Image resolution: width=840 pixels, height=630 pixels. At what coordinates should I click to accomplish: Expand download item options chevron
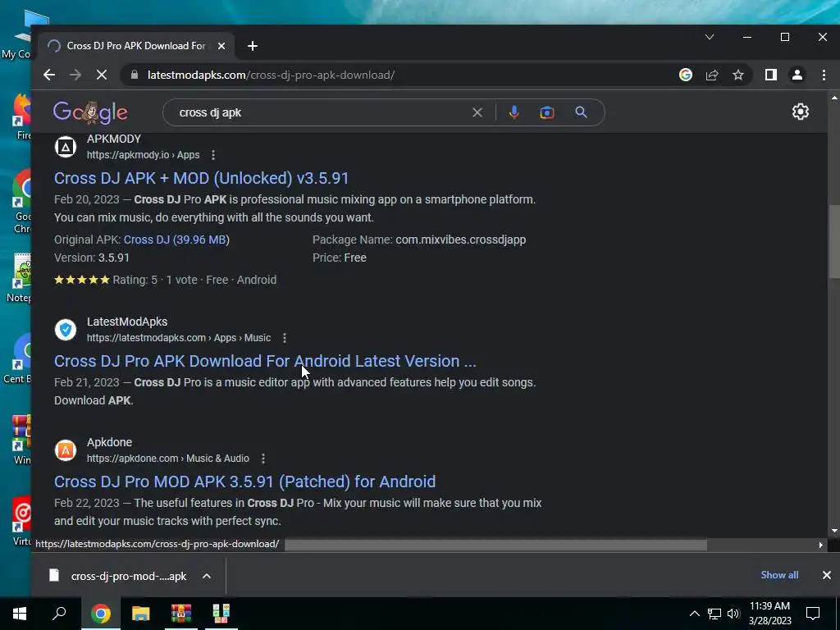[x=206, y=576]
